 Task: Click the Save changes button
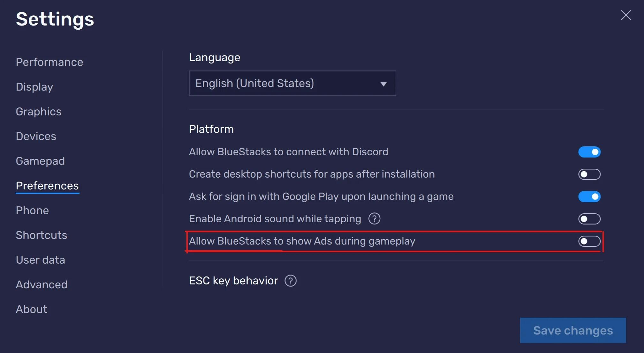[573, 330]
